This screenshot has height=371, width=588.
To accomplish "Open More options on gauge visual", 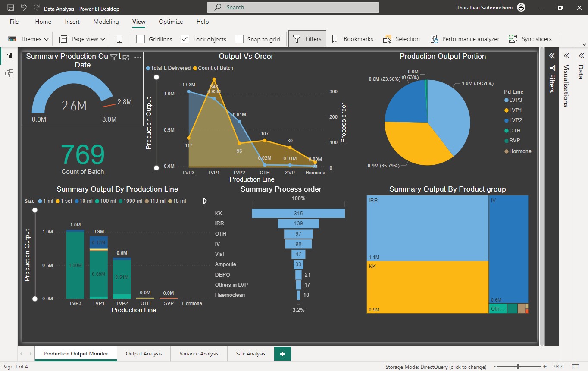I will 138,57.
